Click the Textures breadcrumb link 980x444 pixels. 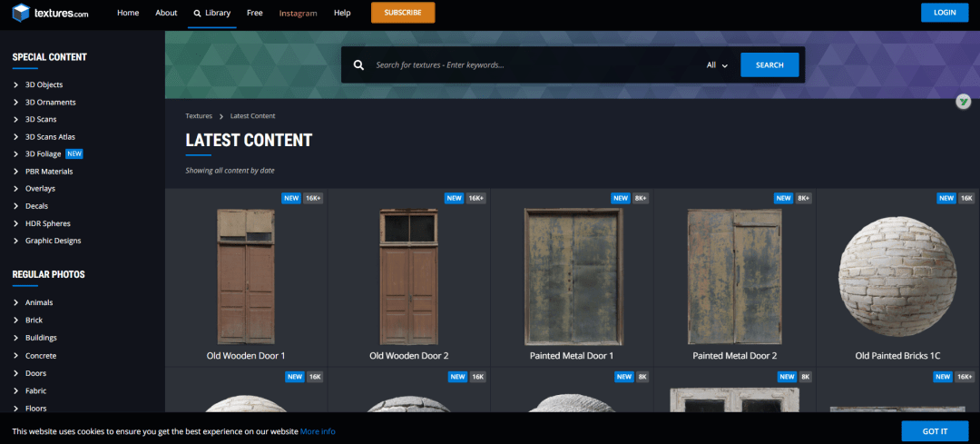coord(199,116)
